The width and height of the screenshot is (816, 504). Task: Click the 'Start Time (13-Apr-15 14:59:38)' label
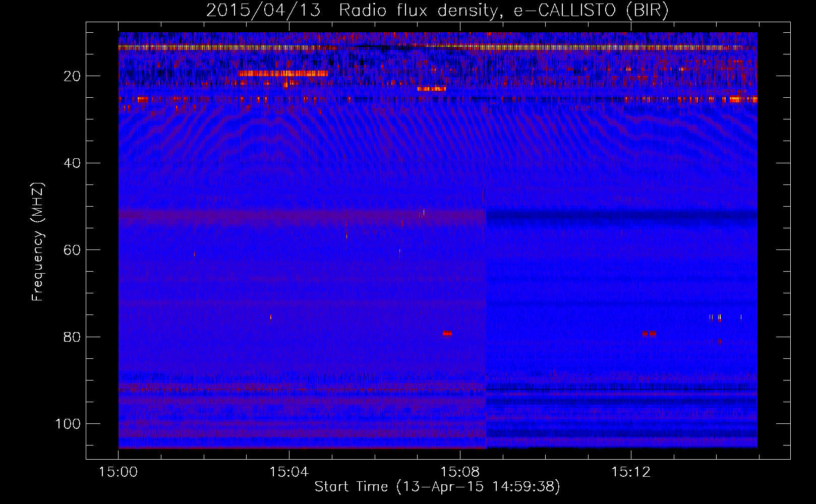coord(437,487)
